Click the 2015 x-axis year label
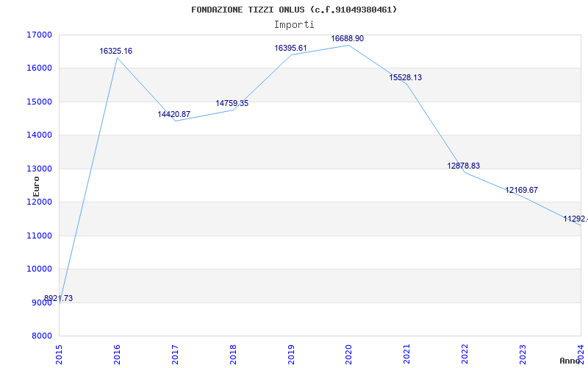588x368 pixels. [x=59, y=354]
